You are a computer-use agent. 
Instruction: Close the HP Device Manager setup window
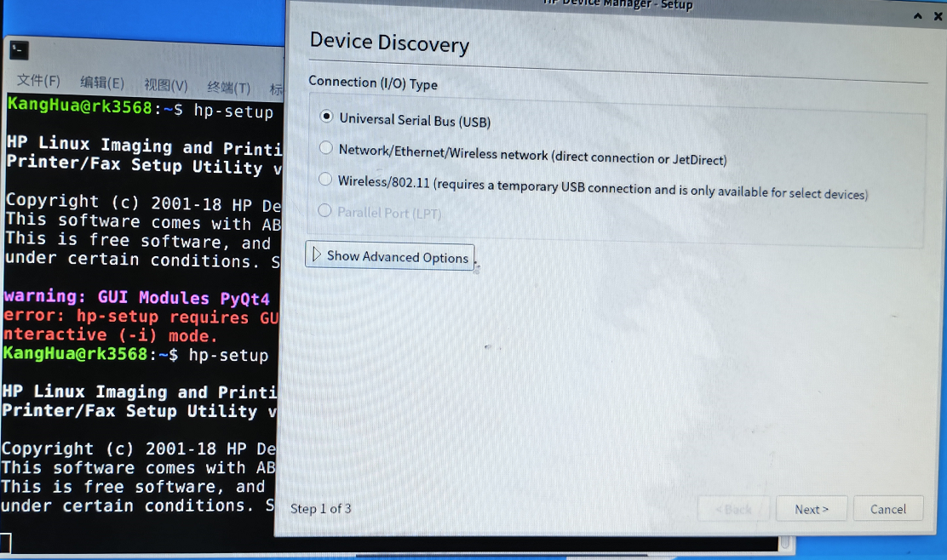click(938, 16)
